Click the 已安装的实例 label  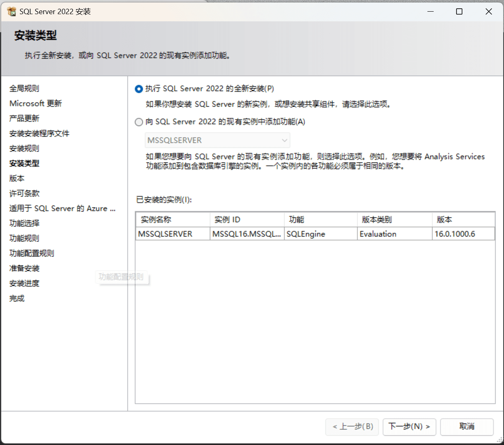(x=164, y=200)
